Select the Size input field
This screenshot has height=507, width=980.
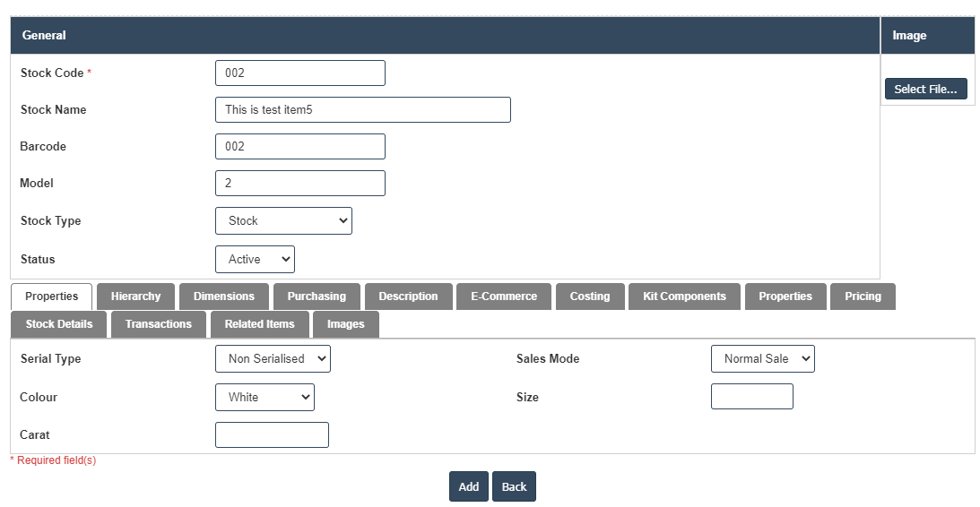coord(751,397)
